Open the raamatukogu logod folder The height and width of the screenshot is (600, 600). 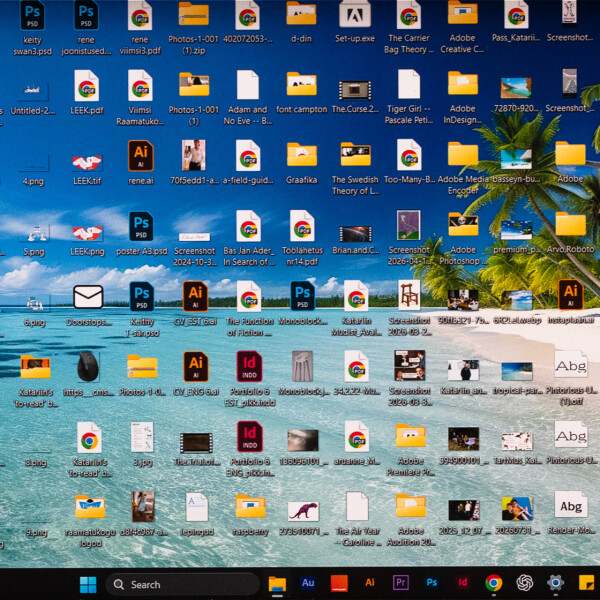(90, 507)
